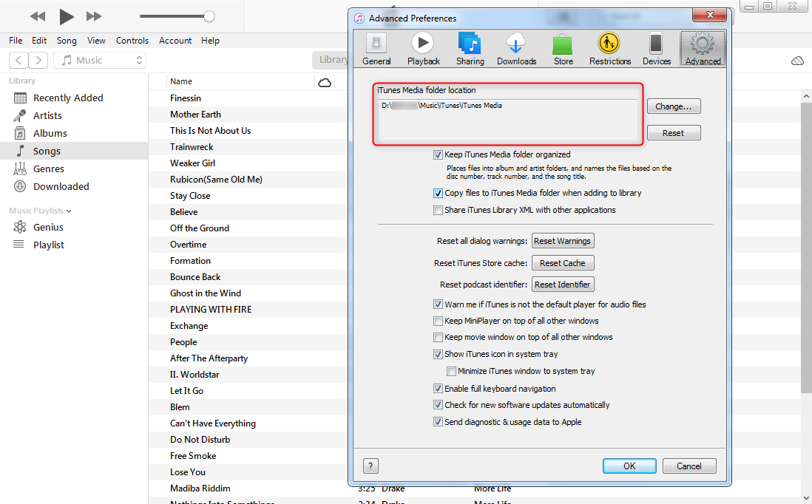Screen dimensions: 812x504
Task: Click the Reset Warnings button
Action: pos(562,241)
